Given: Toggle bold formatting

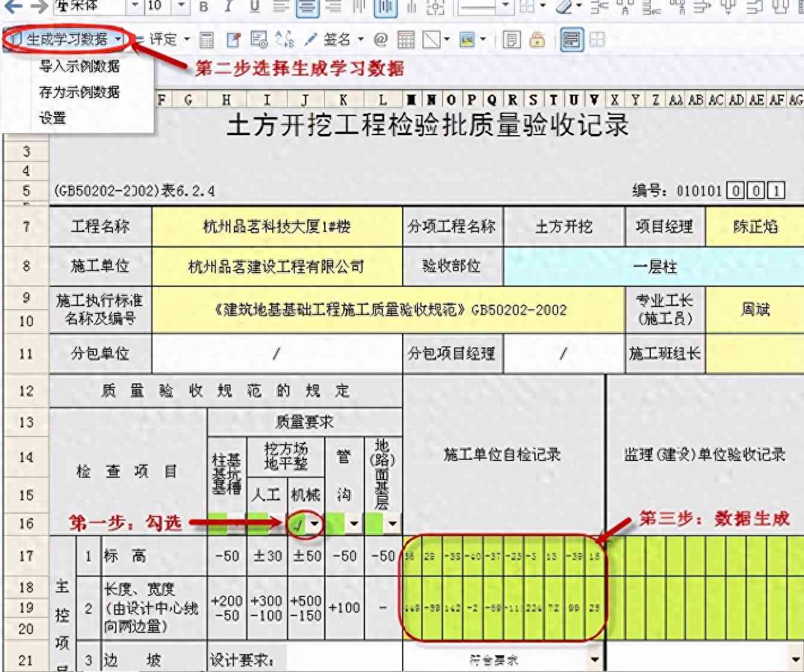Looking at the screenshot, I should click(x=203, y=7).
